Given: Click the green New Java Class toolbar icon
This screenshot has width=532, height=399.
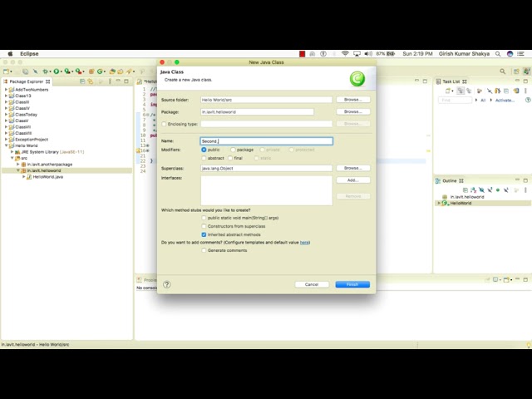Looking at the screenshot, I should coord(100,71).
